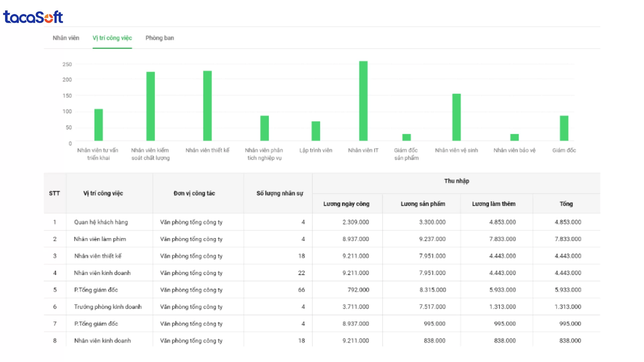This screenshot has width=644, height=362.
Task: Click the Số lượng nhân sự column header
Action: [x=279, y=193]
